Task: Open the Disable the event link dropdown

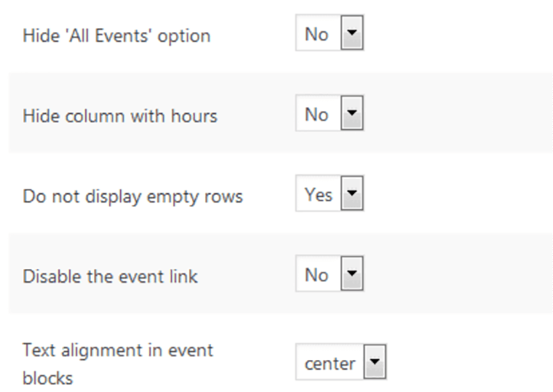Action: coord(329,276)
